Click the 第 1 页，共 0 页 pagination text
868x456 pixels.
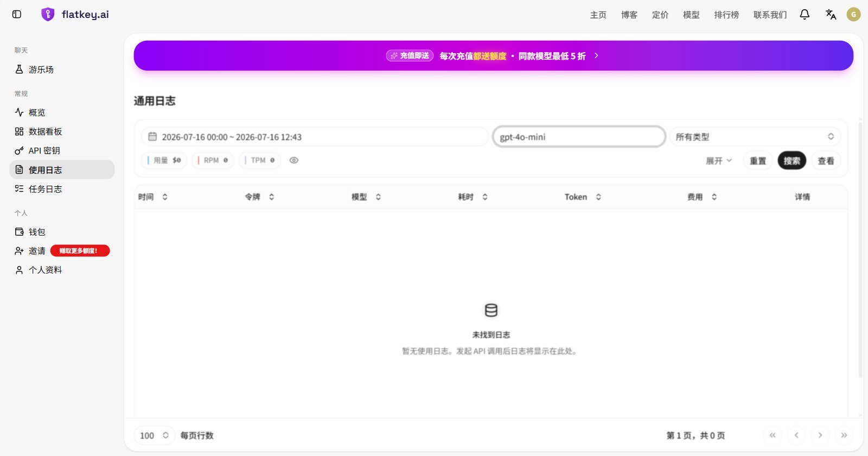coord(695,435)
